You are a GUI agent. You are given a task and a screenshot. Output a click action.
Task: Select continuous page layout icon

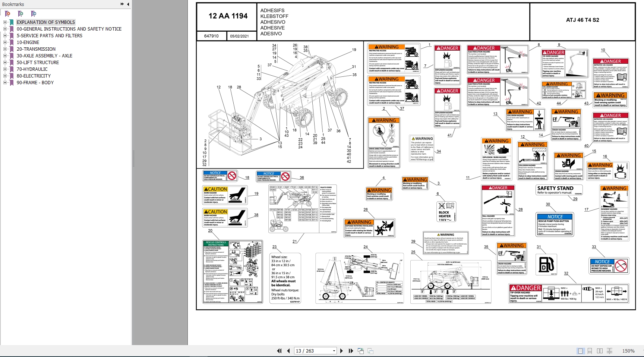[x=590, y=351]
